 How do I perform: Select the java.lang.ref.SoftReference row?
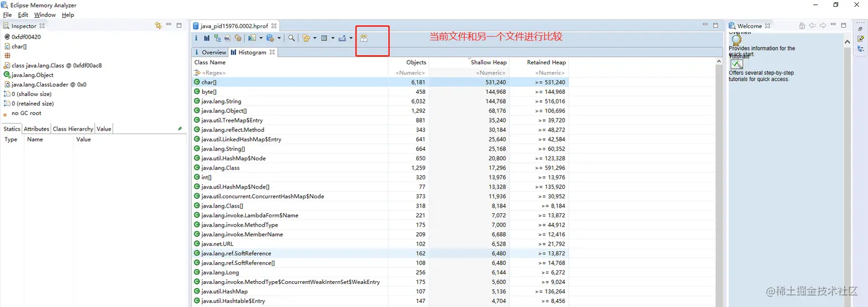coord(379,254)
